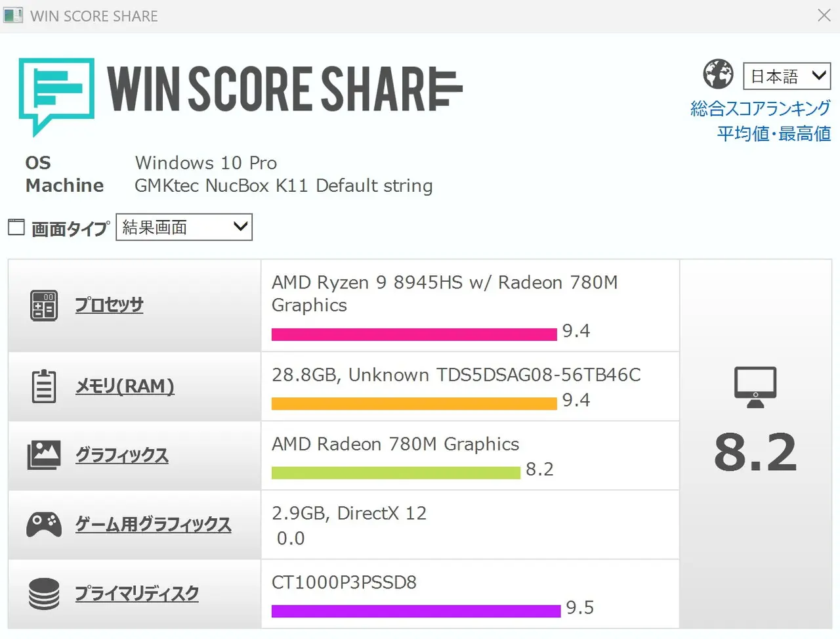Screen dimensions: 840x639
Task: Toggle the 画面タイプ checkbox
Action: (x=16, y=227)
